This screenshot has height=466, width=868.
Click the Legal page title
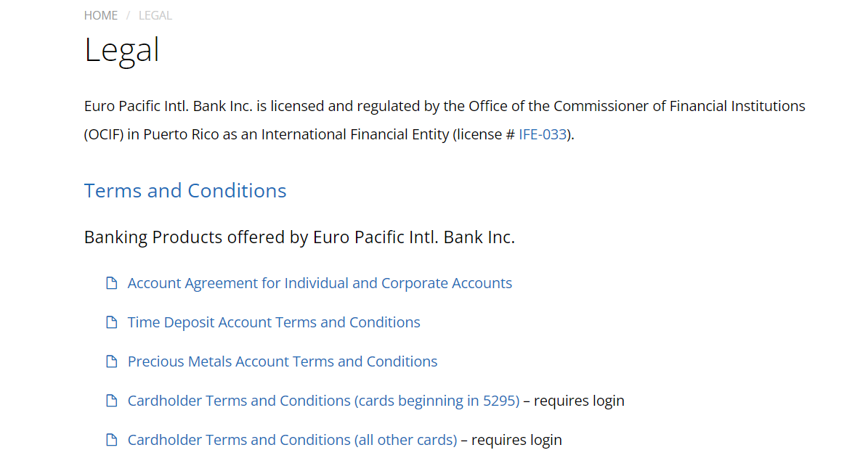click(122, 50)
